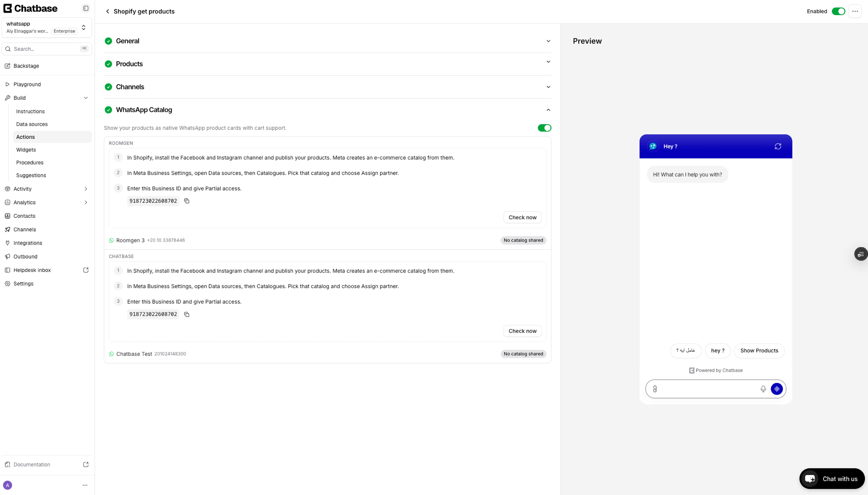This screenshot has height=495, width=868.
Task: Copy the Business ID in the CHATBASE section
Action: 187,314
